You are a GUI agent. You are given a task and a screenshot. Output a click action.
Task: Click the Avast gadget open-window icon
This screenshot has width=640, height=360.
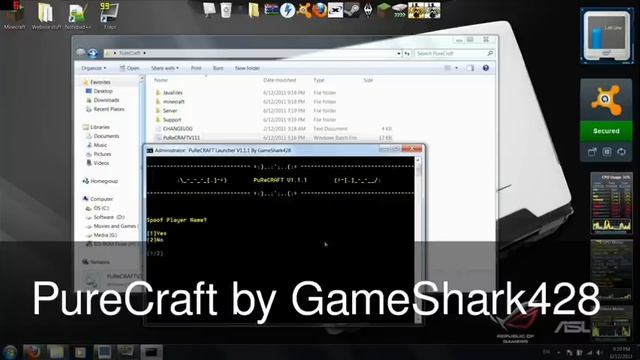[x=592, y=152]
